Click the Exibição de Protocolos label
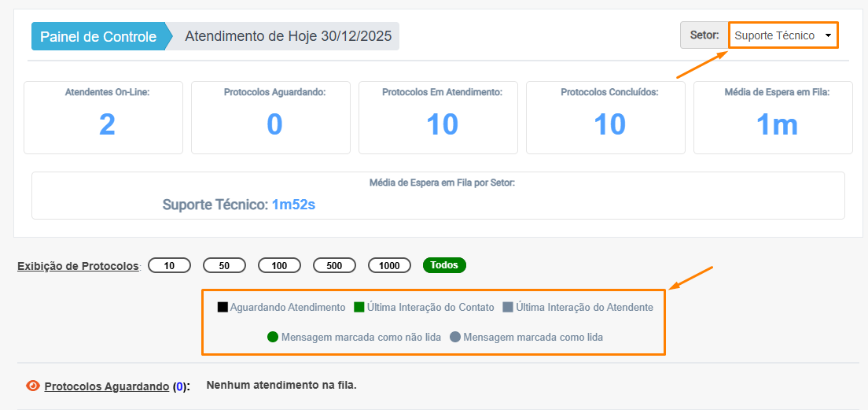 coord(78,266)
